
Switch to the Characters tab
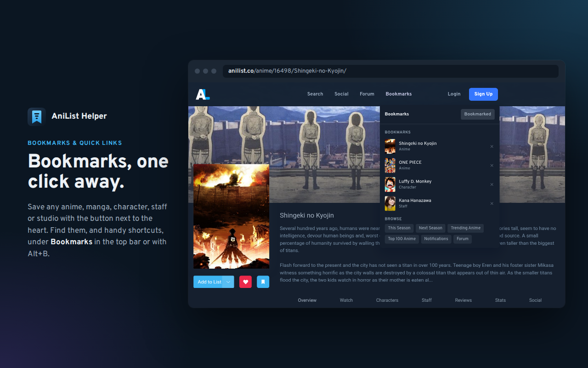pyautogui.click(x=387, y=300)
